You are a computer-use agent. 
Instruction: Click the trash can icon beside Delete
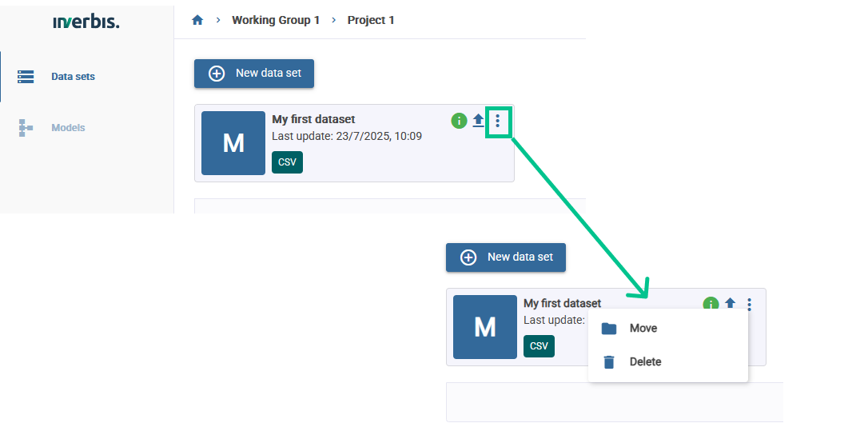(x=609, y=362)
